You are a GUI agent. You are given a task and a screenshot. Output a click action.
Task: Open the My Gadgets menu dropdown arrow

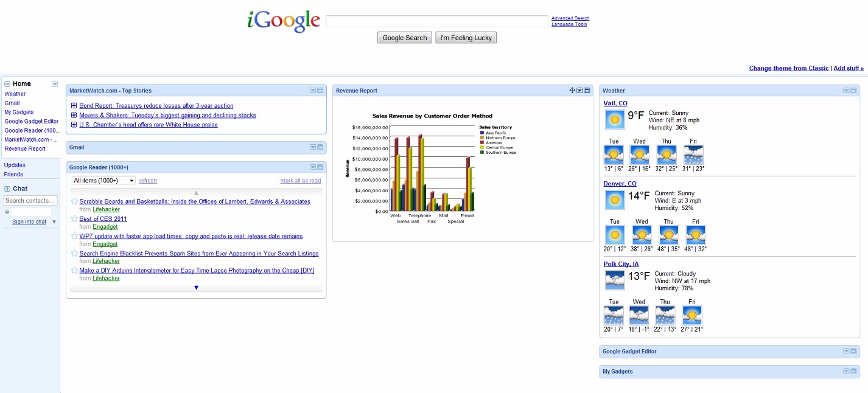(846, 372)
